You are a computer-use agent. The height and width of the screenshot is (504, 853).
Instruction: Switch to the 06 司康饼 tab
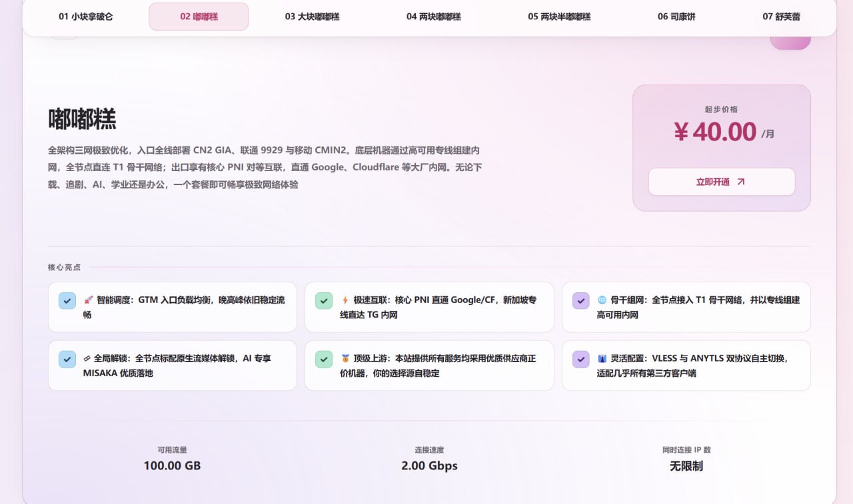pos(676,17)
